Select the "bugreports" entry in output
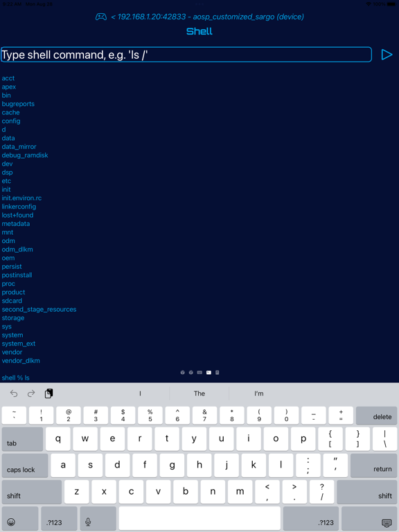Viewport: 399px width, 532px height. [18, 104]
